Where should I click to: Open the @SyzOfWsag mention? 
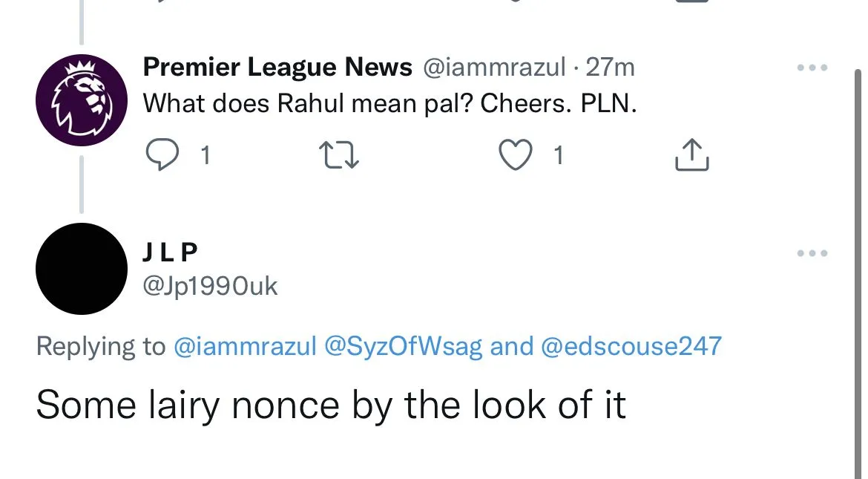pos(404,346)
